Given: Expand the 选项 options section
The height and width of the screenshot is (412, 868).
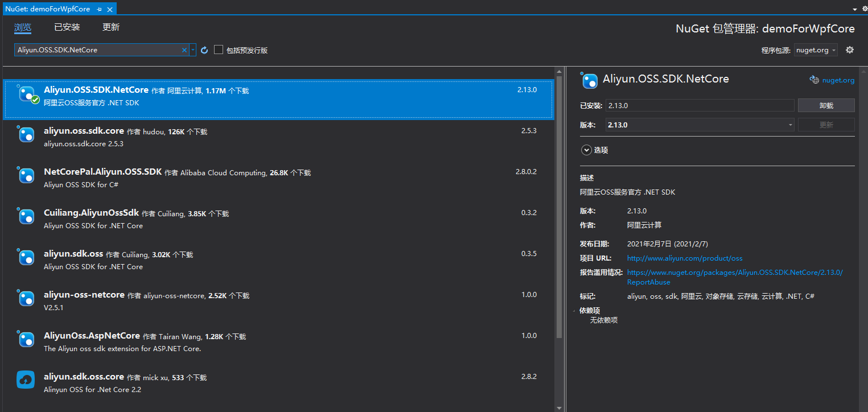Looking at the screenshot, I should click(586, 150).
